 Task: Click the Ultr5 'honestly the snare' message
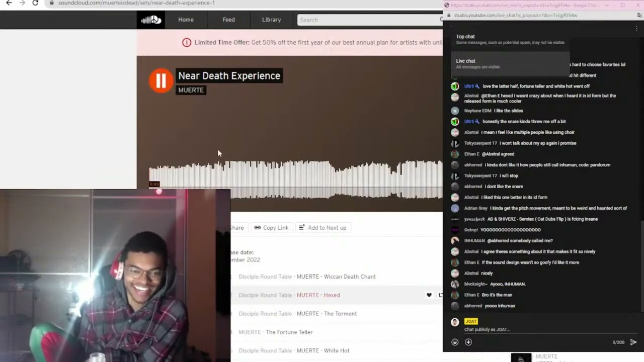pyautogui.click(x=524, y=122)
